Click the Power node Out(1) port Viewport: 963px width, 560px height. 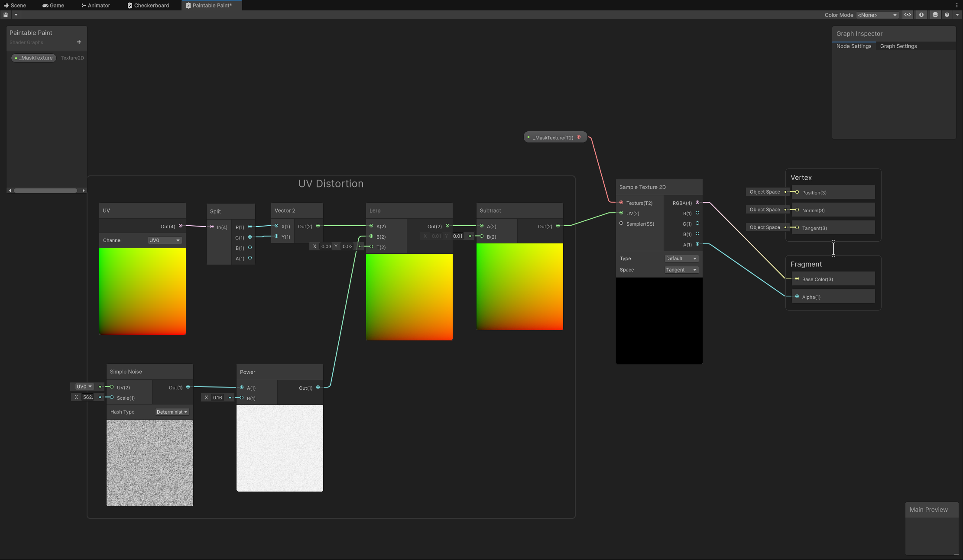(x=318, y=387)
